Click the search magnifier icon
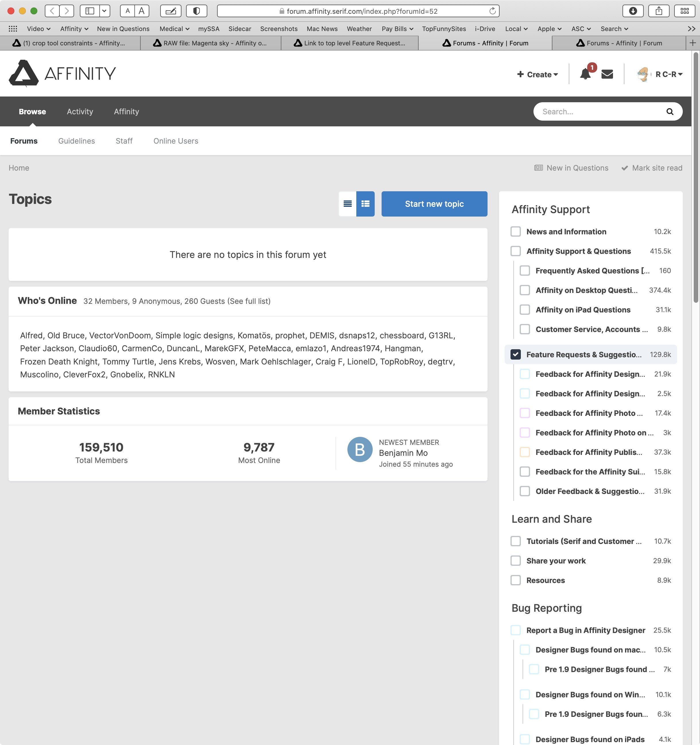The width and height of the screenshot is (700, 745). tap(670, 112)
